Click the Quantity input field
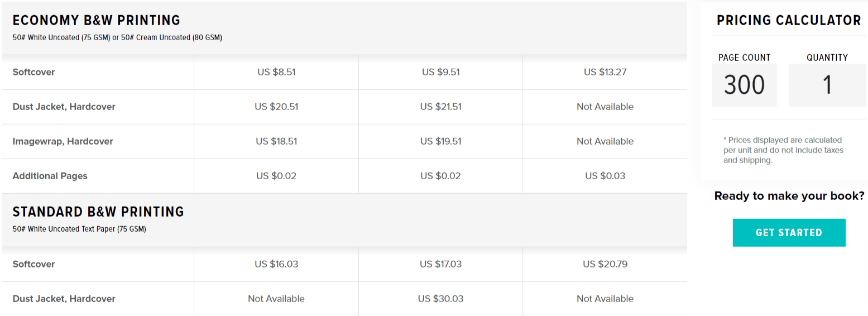 [827, 85]
